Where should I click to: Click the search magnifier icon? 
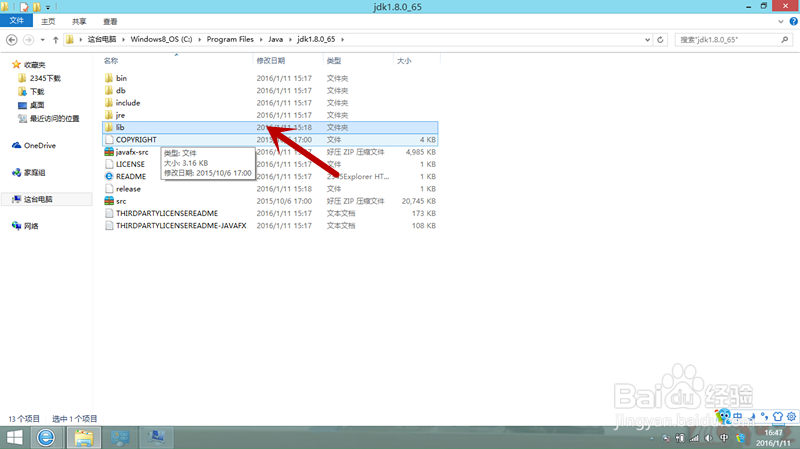(x=785, y=39)
